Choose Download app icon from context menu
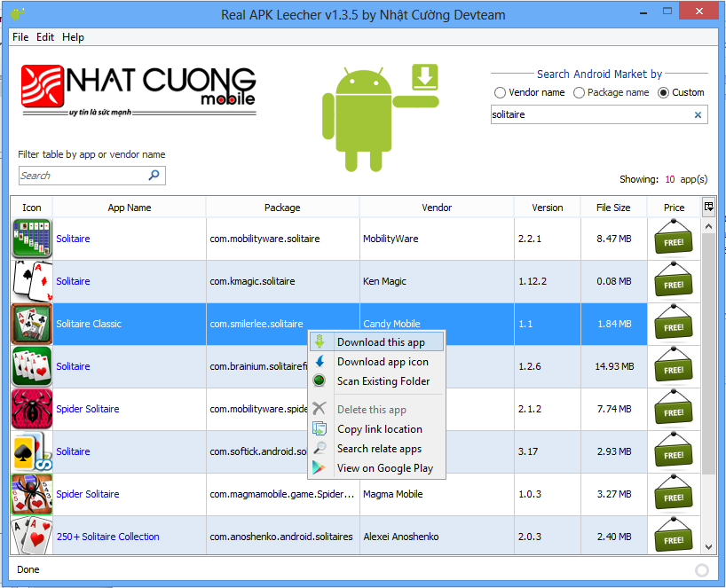 [x=377, y=362]
